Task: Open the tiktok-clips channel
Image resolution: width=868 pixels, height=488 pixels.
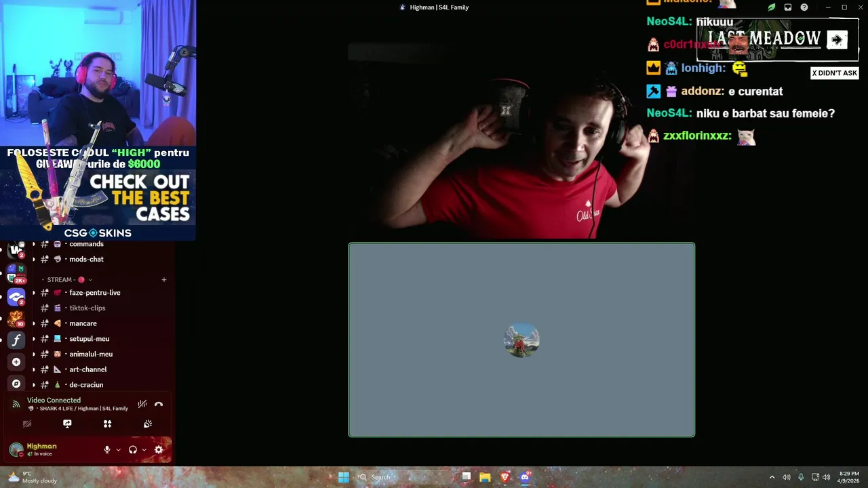Action: (x=87, y=308)
